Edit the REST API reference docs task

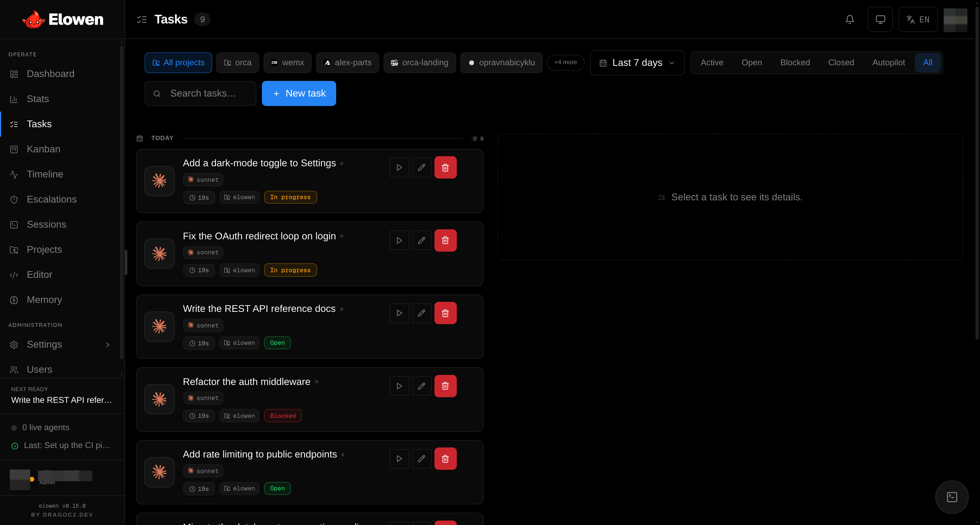(x=422, y=313)
